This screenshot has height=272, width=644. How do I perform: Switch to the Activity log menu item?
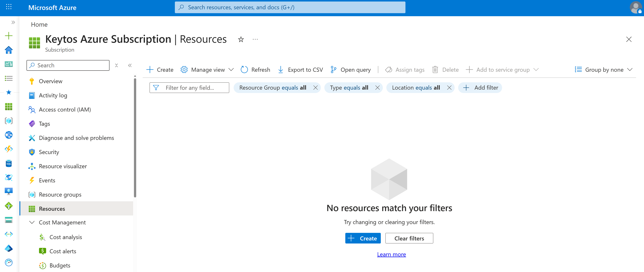53,95
